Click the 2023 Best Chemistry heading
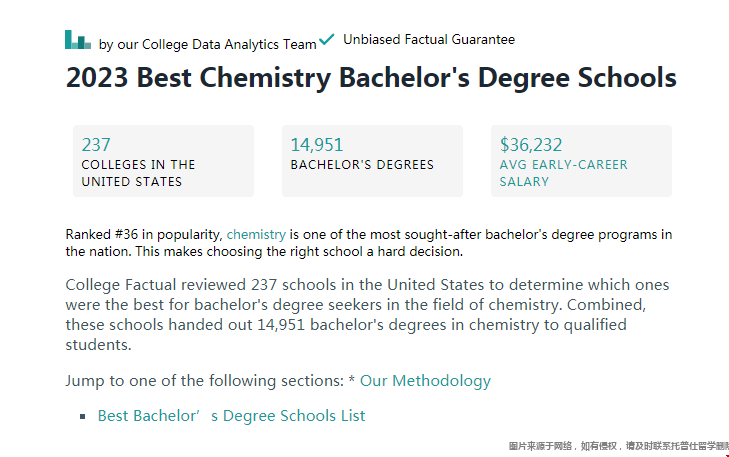This screenshot has height=457, width=729. coord(371,77)
